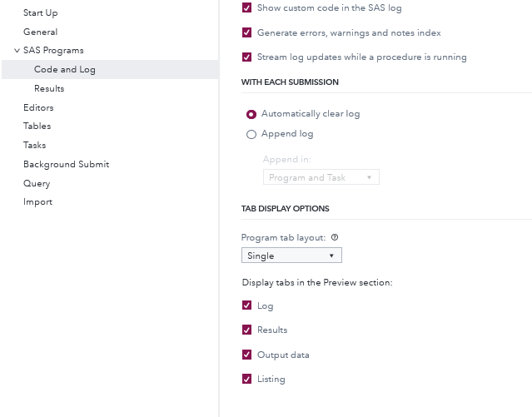
Task: Select the Import settings category
Action: coord(37,201)
